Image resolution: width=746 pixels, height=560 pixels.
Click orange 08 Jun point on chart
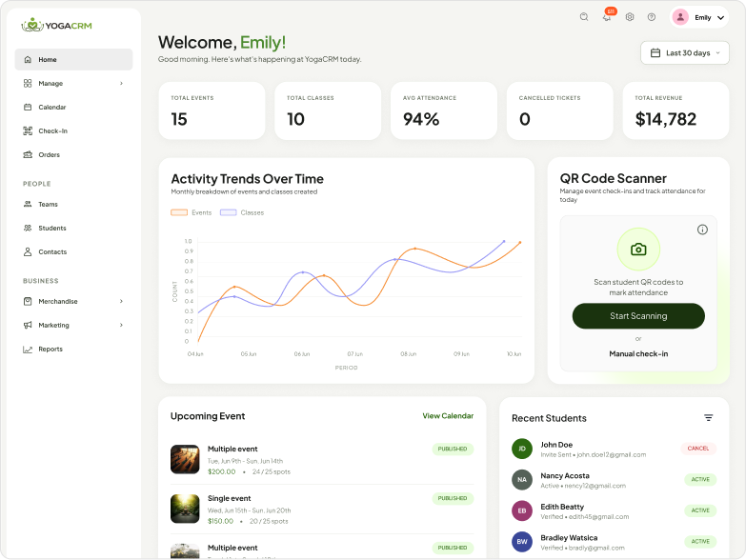tap(414, 249)
